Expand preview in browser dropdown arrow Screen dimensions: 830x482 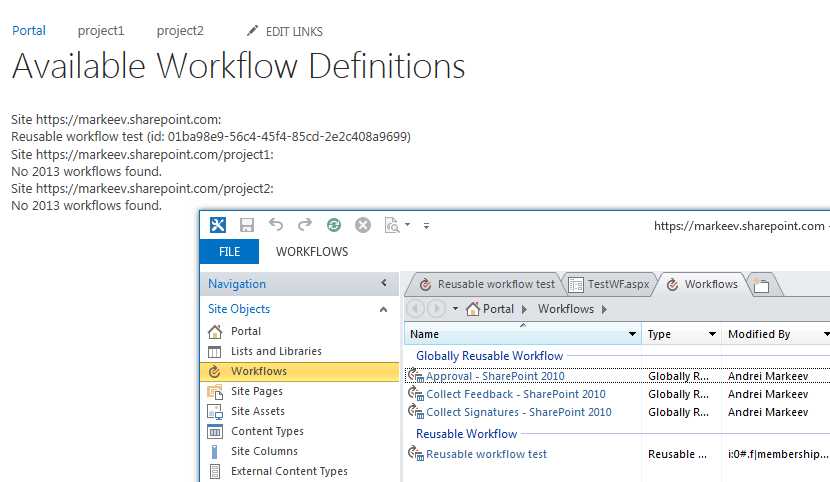point(408,225)
